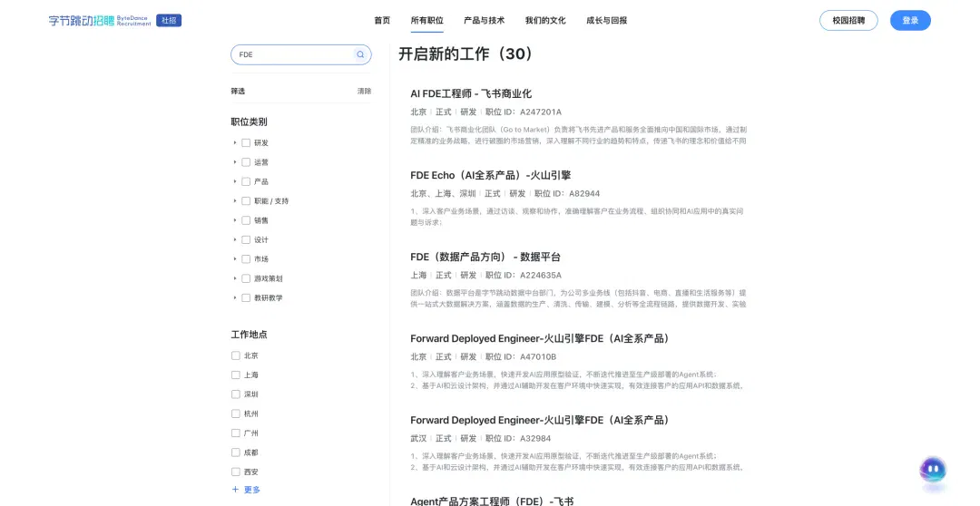The image size is (980, 506).
Task: Expand the 市场 category arrow
Action: (235, 259)
